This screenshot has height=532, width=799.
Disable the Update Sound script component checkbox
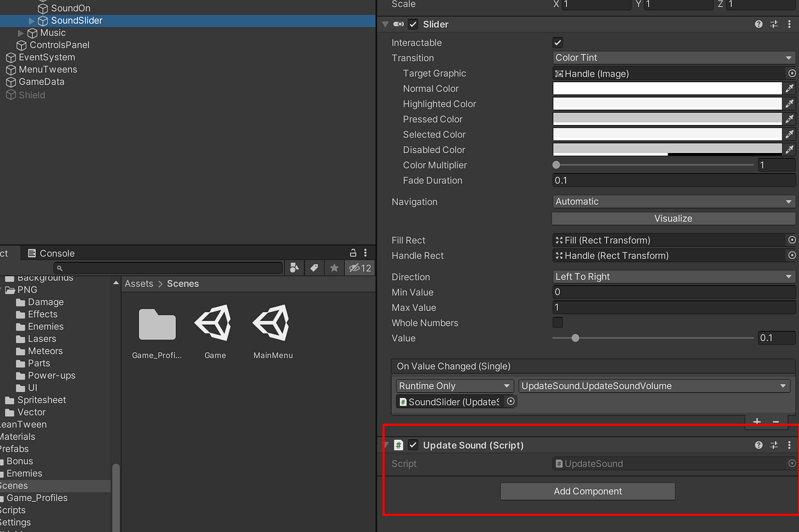(413, 445)
